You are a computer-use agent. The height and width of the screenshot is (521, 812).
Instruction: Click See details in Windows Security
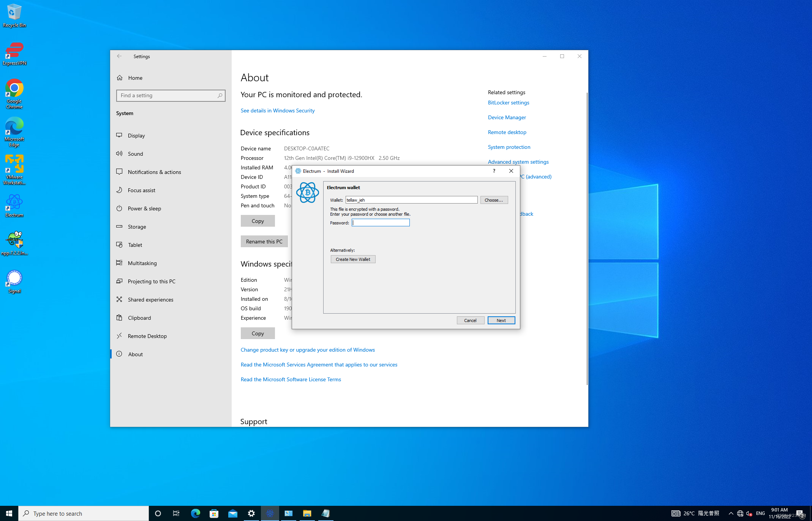pyautogui.click(x=277, y=111)
